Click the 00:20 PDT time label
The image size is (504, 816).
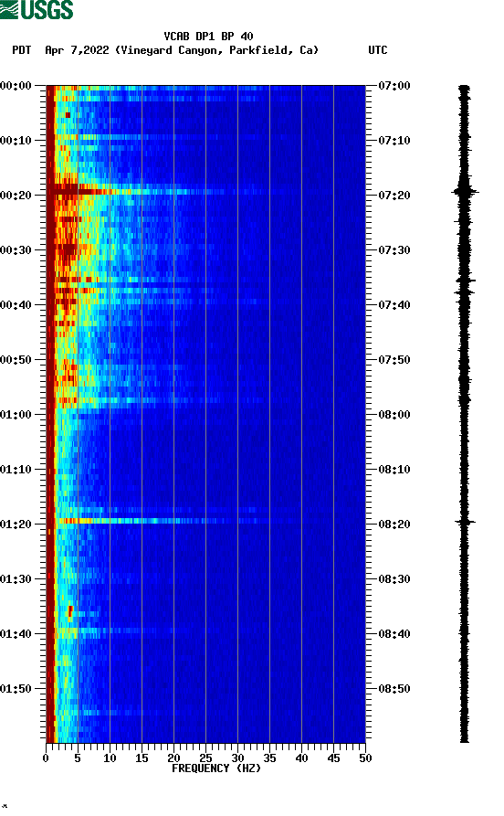pyautogui.click(x=16, y=196)
